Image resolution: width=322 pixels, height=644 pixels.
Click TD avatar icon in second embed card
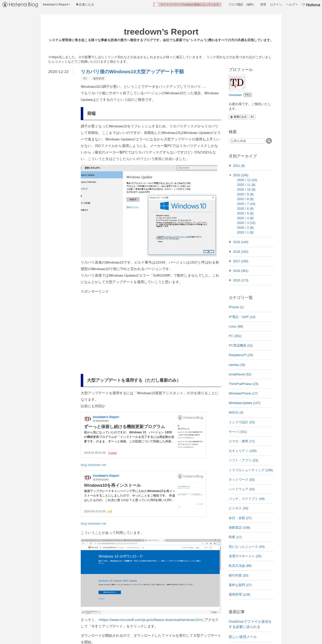pos(88,477)
